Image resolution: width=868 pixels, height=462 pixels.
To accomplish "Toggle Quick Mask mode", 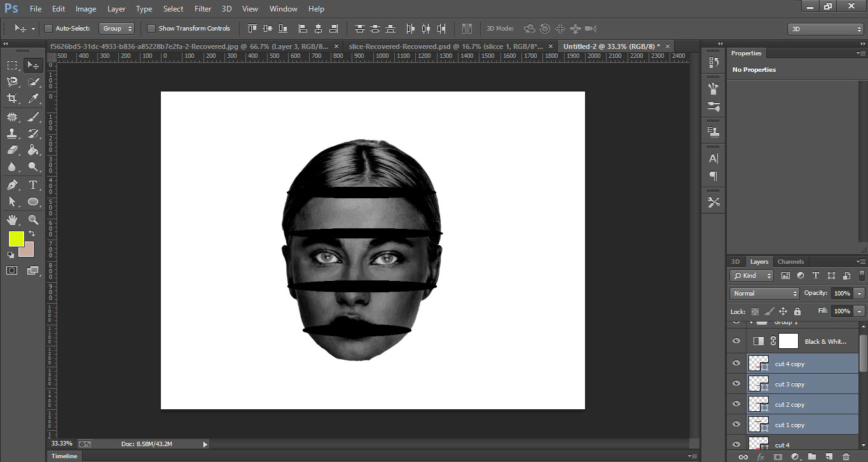I will tap(12, 271).
